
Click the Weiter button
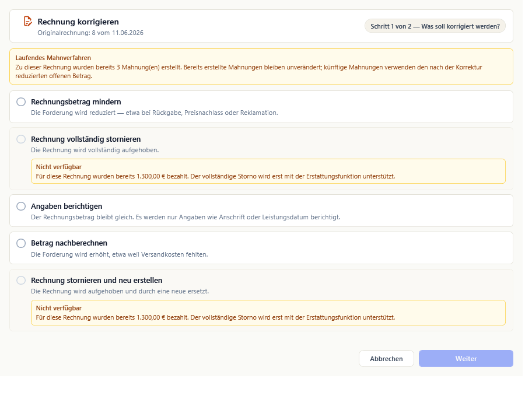tap(466, 359)
